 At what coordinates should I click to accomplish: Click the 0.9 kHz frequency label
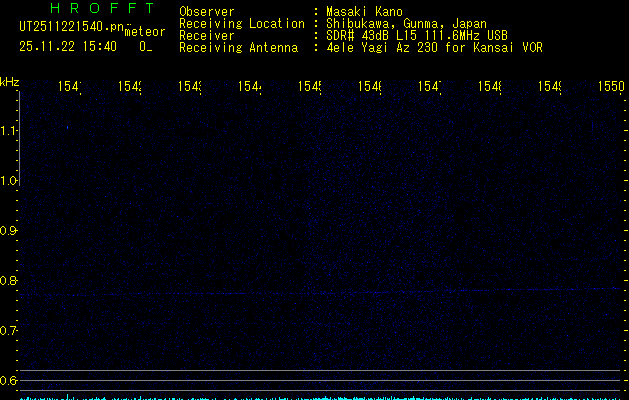click(x=8, y=231)
